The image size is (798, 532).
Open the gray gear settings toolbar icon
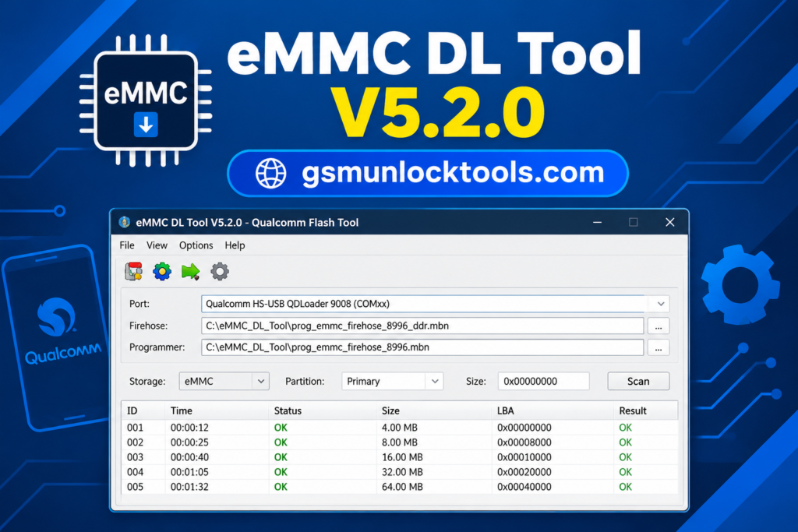pyautogui.click(x=220, y=272)
